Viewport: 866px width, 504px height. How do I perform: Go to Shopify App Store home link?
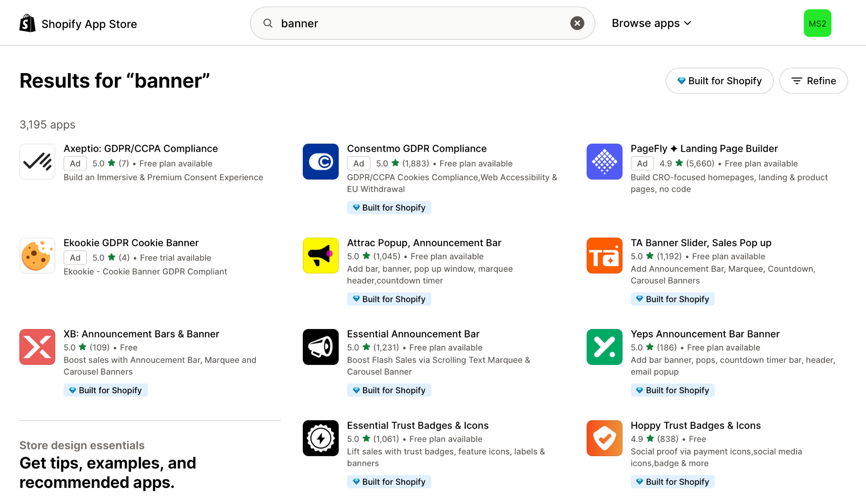[x=78, y=24]
